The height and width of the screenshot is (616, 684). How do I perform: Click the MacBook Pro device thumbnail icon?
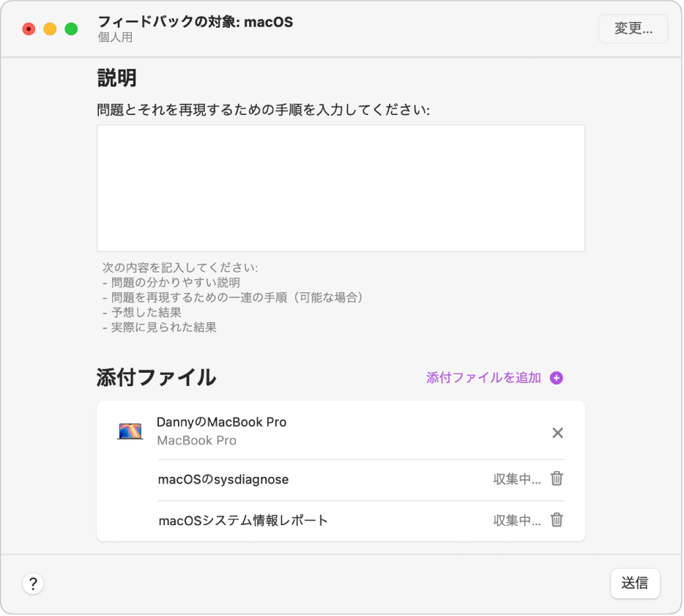tap(130, 432)
